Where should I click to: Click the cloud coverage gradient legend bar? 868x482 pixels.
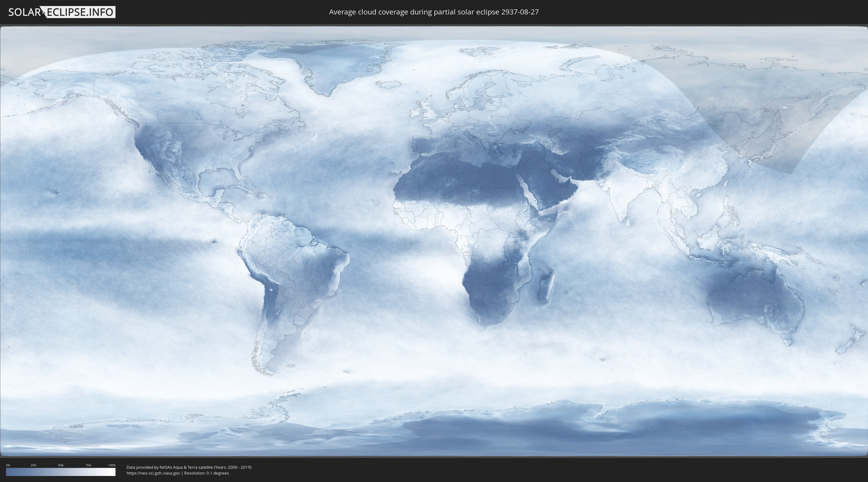pyautogui.click(x=61, y=472)
